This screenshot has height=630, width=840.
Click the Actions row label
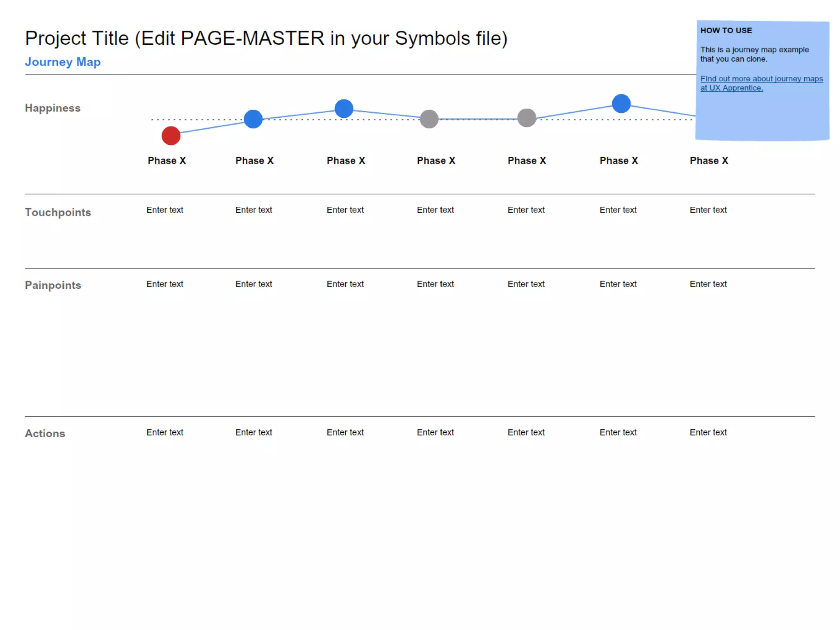coord(45,434)
